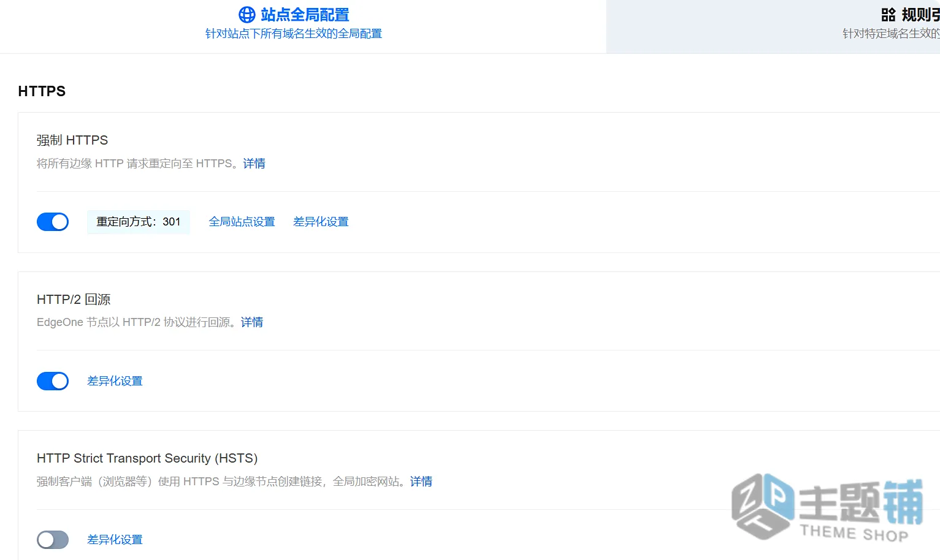
Task: Turn off the 强制 HTTPS toggle
Action: (53, 222)
